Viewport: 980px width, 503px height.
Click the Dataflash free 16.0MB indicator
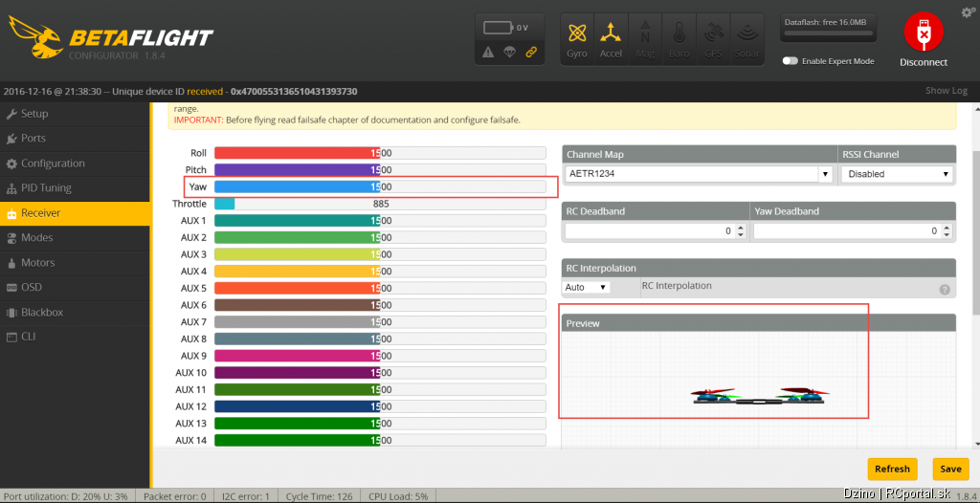point(828,28)
